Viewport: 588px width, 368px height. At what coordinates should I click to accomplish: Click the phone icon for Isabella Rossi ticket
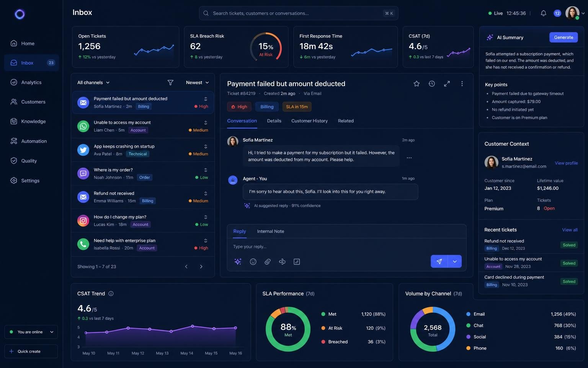tap(83, 244)
